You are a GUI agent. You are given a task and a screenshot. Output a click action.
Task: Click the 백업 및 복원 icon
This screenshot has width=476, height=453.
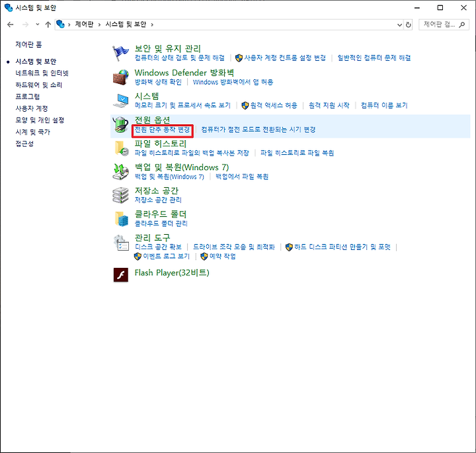(121, 172)
